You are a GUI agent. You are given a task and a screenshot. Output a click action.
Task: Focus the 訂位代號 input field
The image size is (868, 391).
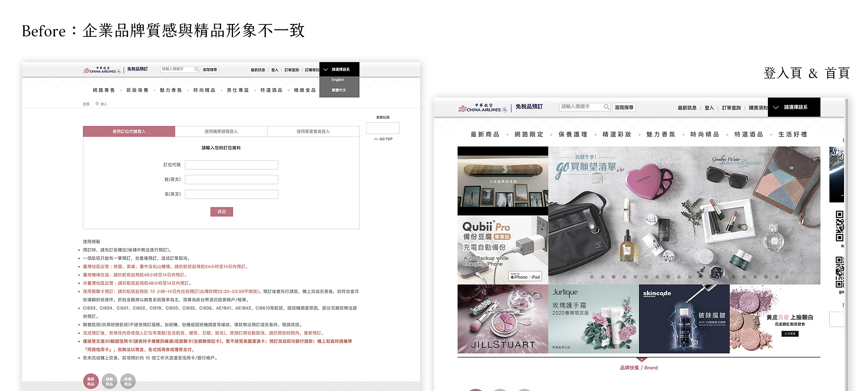pos(231,165)
